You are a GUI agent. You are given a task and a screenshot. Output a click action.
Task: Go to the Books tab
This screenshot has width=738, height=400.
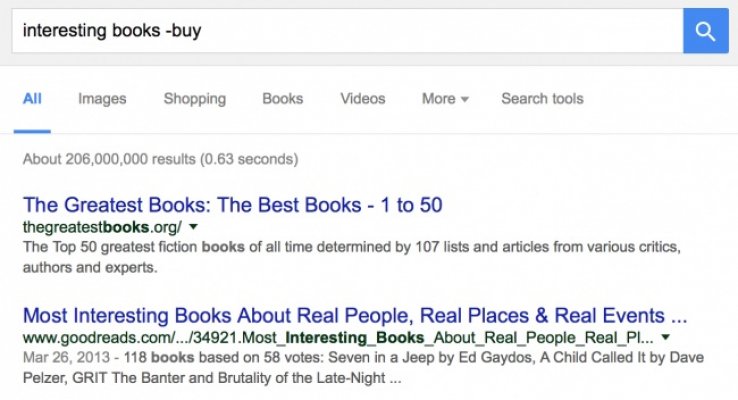point(282,99)
